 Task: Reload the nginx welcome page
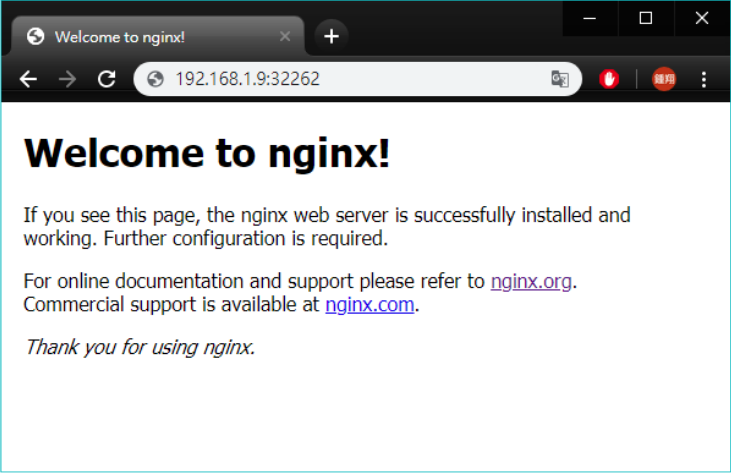pyautogui.click(x=107, y=79)
